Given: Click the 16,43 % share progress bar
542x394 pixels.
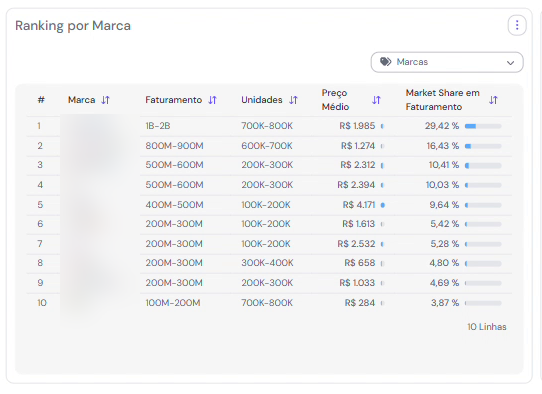Looking at the screenshot, I should coord(483,147).
